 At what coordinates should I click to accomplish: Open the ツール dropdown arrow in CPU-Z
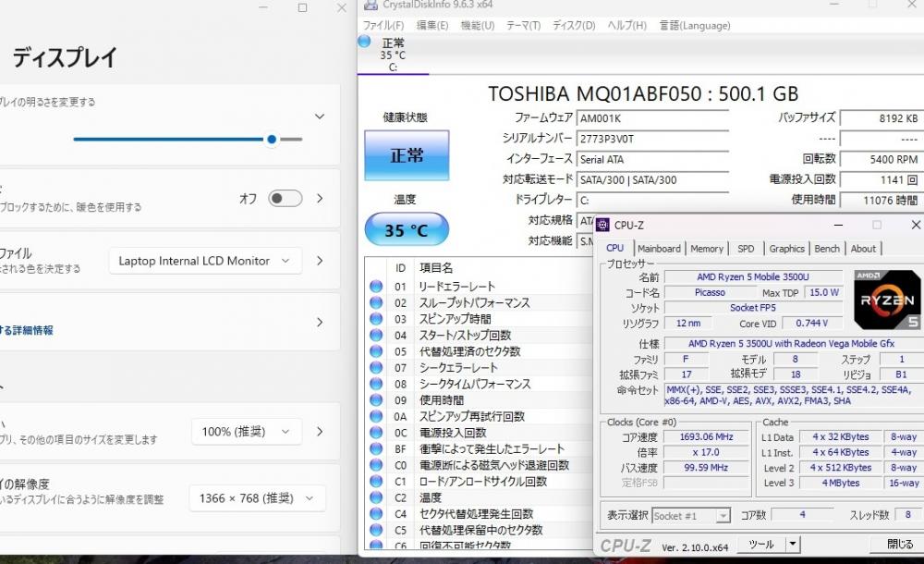tap(793, 544)
